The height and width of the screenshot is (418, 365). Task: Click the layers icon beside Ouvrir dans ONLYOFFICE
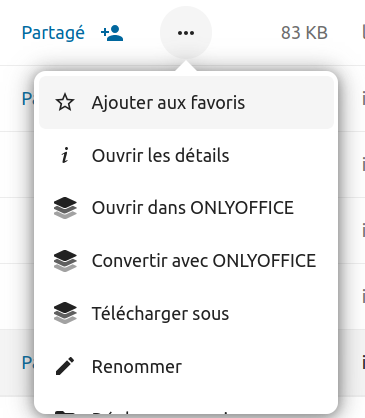click(65, 208)
